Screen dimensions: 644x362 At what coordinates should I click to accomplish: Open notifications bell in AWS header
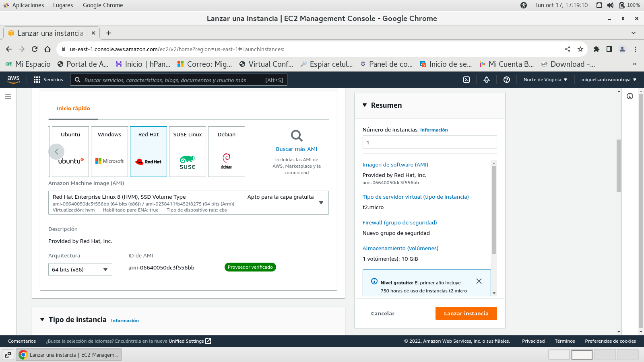click(x=487, y=80)
